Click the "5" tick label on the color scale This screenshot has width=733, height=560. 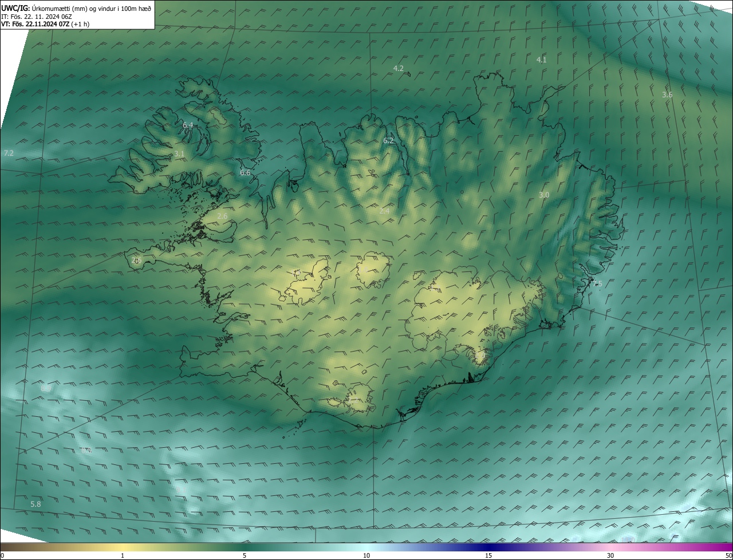click(245, 556)
